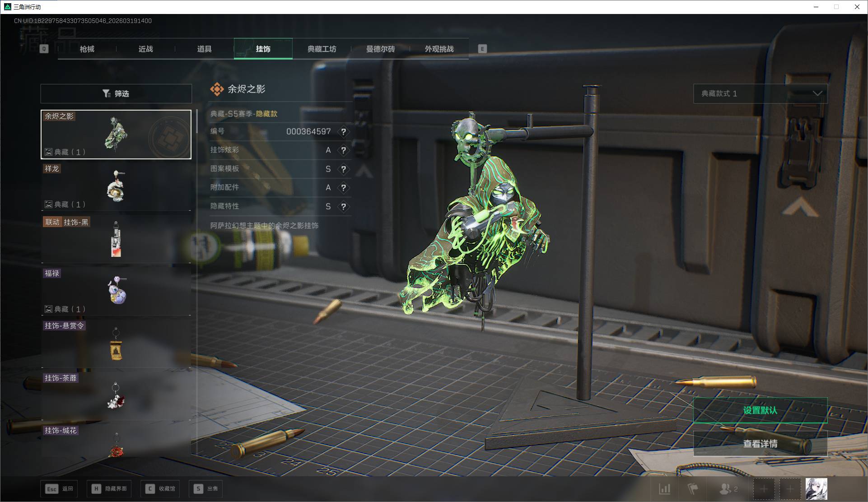Click the help icon beside 编号 000364597
The width and height of the screenshot is (868, 502).
tap(344, 132)
